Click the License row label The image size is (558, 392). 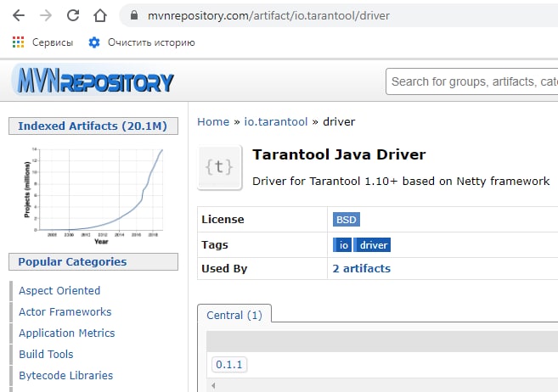pyautogui.click(x=223, y=219)
